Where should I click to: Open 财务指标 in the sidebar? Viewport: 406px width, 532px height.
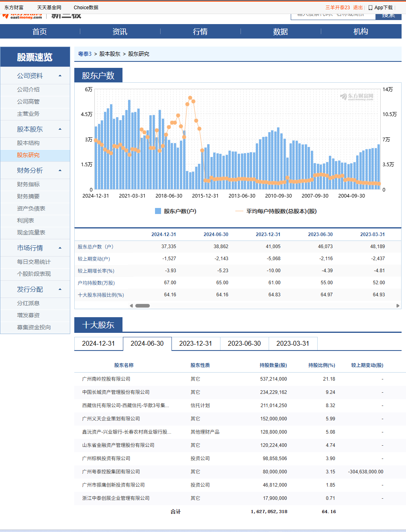pos(28,184)
